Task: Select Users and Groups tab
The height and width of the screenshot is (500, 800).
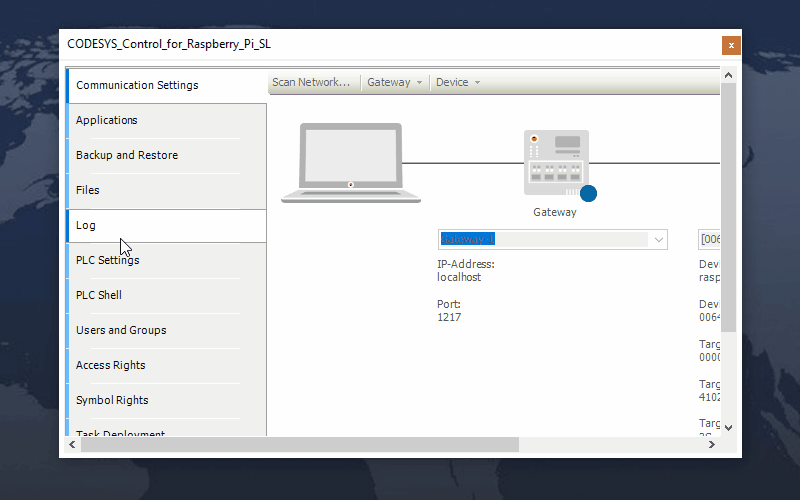Action: tap(121, 330)
